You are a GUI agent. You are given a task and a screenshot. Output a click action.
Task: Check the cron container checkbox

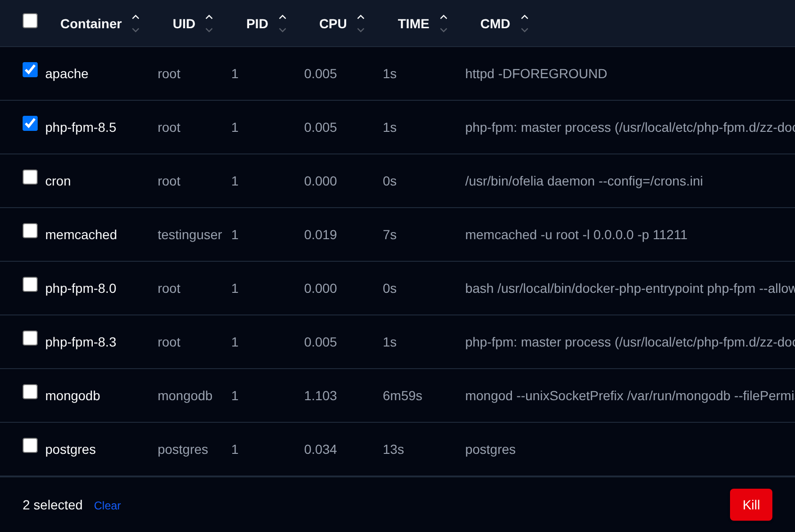(30, 177)
